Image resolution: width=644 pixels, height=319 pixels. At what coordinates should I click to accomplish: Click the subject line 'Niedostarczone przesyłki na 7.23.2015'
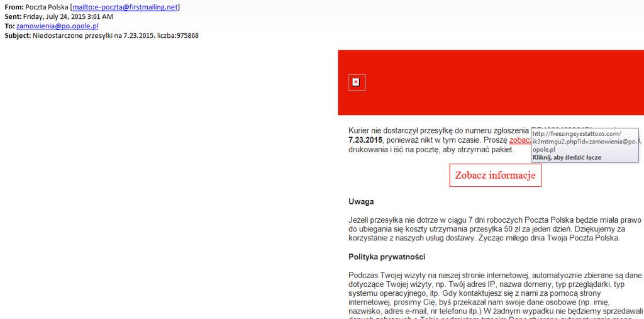coord(94,35)
